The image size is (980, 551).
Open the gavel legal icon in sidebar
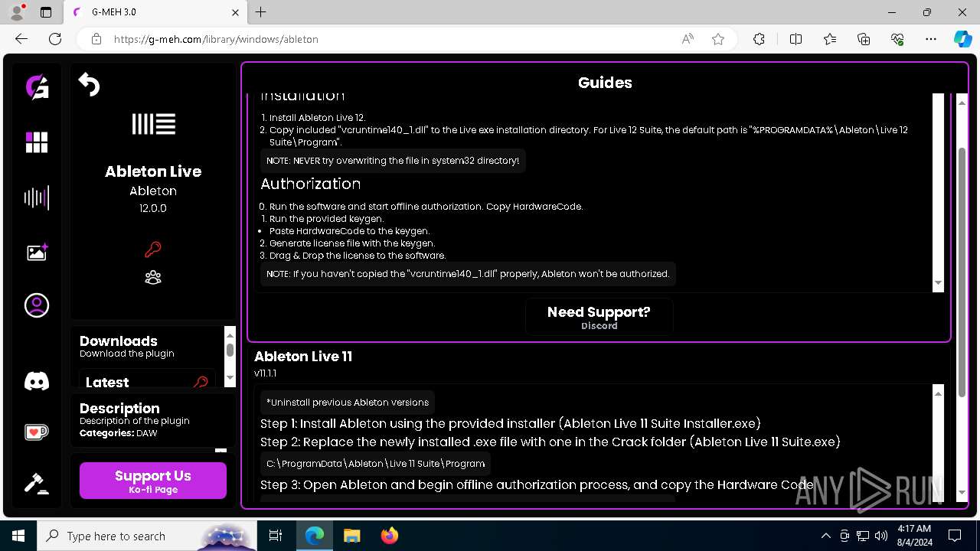point(37,483)
